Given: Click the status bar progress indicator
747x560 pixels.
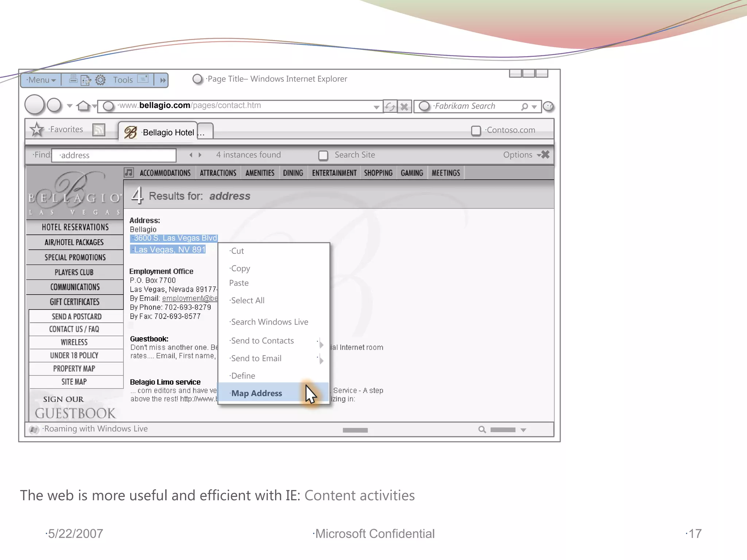Looking at the screenshot, I should [x=355, y=430].
